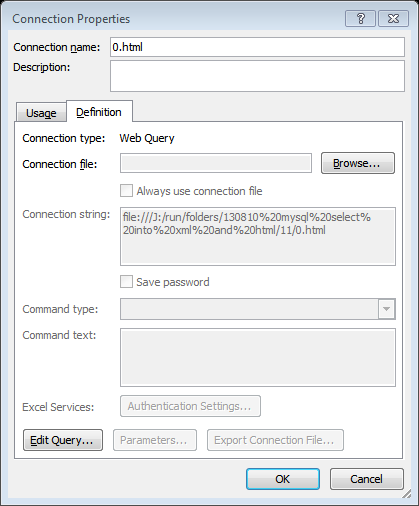The image size is (419, 506).
Task: Close the Connection Properties dialog
Action: coord(393,18)
